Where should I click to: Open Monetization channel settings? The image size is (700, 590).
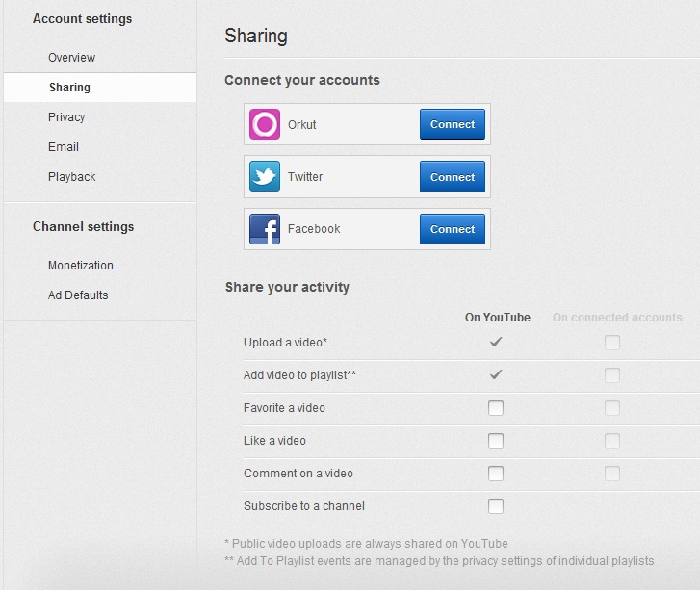point(81,266)
